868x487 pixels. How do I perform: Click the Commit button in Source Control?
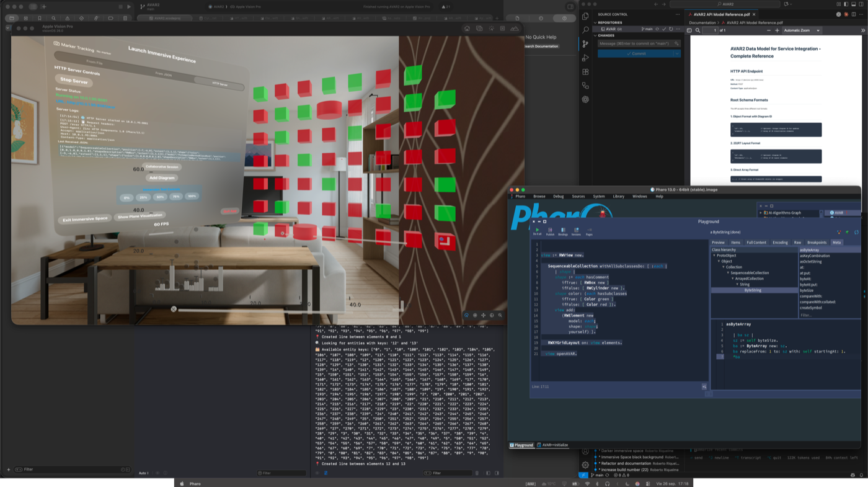click(x=635, y=53)
